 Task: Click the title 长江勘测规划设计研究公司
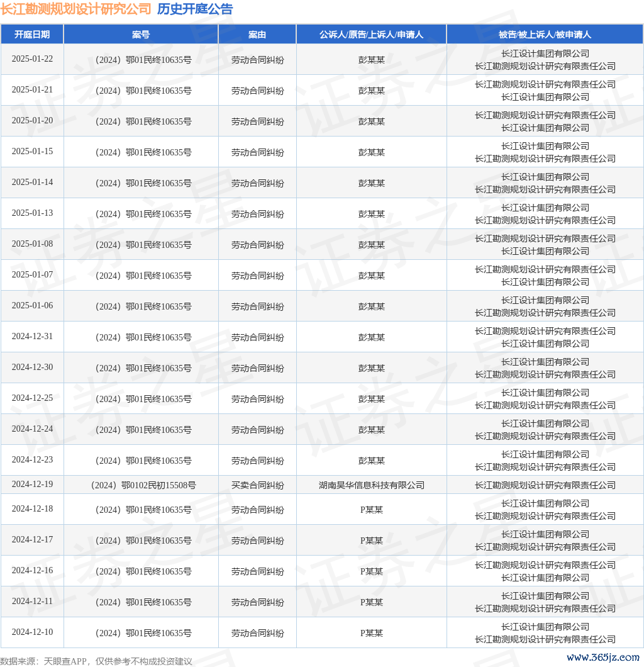pos(75,9)
